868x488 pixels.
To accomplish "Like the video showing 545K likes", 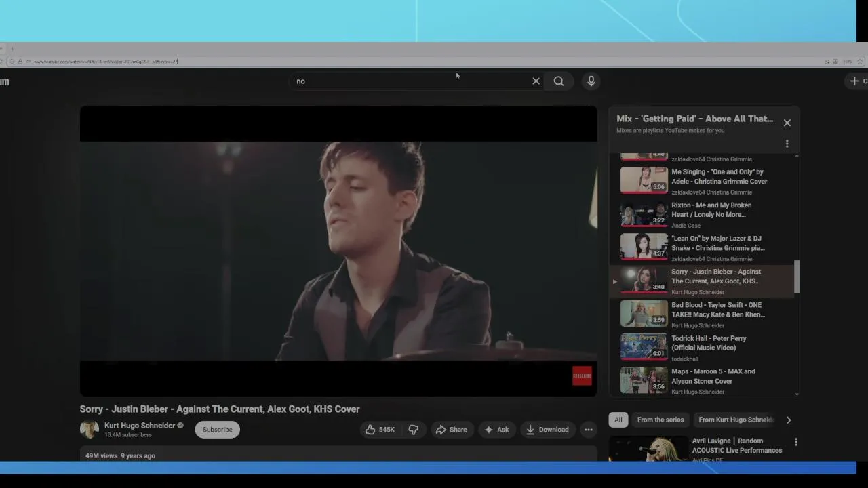I will (380, 430).
